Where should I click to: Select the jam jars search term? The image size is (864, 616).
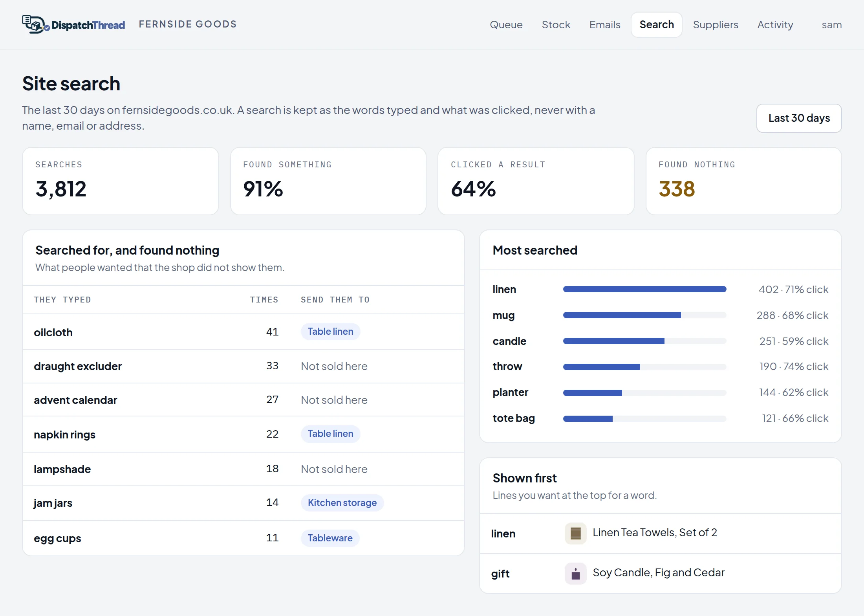(x=53, y=503)
